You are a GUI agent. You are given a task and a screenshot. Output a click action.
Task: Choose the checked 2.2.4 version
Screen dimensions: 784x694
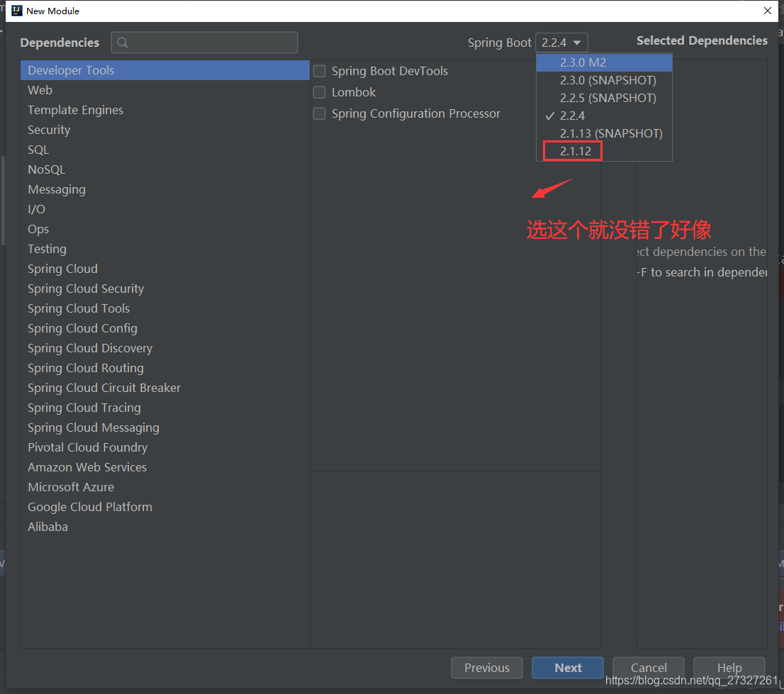pos(604,116)
